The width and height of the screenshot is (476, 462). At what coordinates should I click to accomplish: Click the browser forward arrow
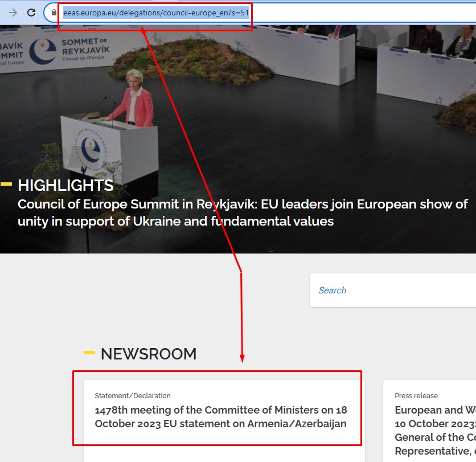[13, 13]
